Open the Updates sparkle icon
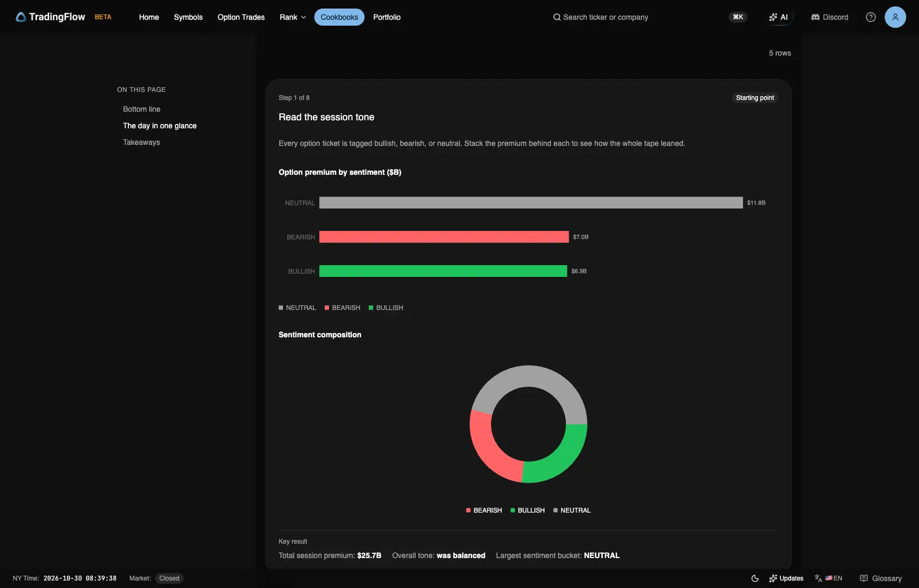The height and width of the screenshot is (588, 919). click(773, 578)
